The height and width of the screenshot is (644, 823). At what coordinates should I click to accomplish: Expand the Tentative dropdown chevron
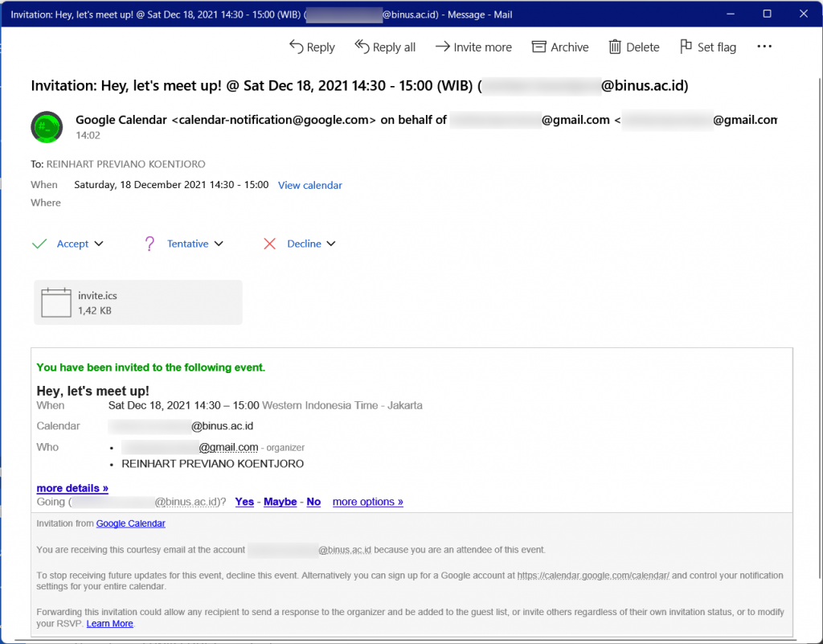(x=219, y=244)
